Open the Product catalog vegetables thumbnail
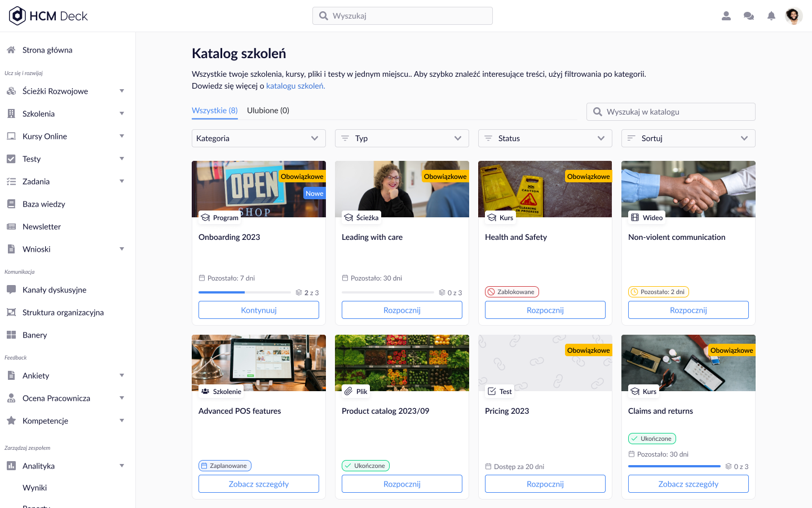The width and height of the screenshot is (812, 508). click(402, 363)
